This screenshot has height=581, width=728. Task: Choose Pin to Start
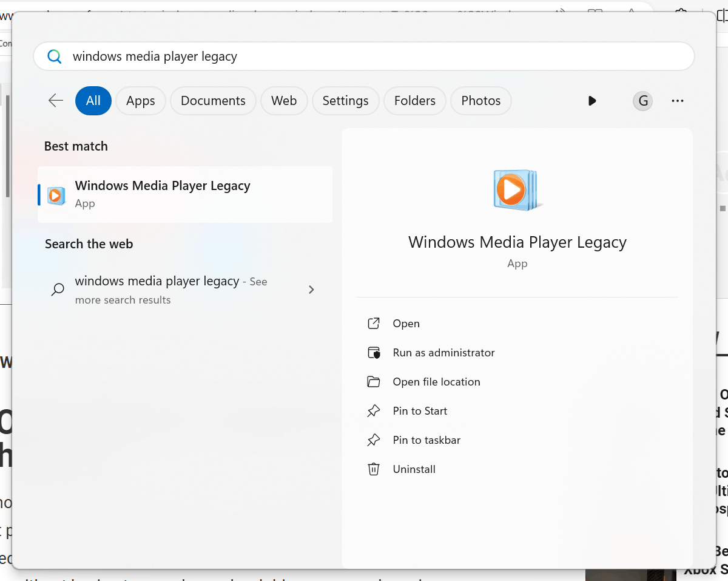[420, 411]
